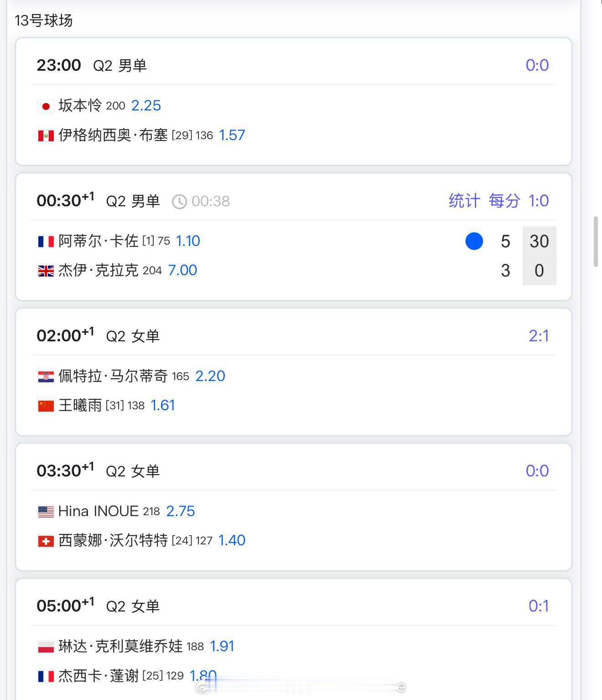Click the Japan flag beside 坂本怜
Screen dimensions: 602x700
46,106
